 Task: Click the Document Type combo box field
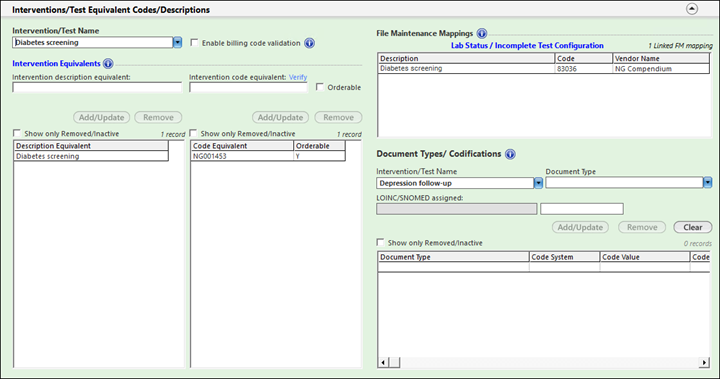tap(624, 183)
